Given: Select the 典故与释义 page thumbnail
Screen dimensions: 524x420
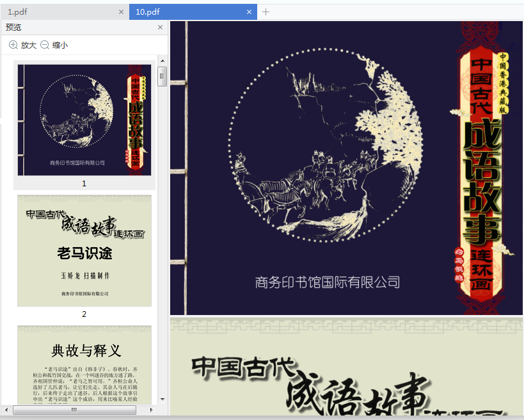Looking at the screenshot, I should pos(84,364).
